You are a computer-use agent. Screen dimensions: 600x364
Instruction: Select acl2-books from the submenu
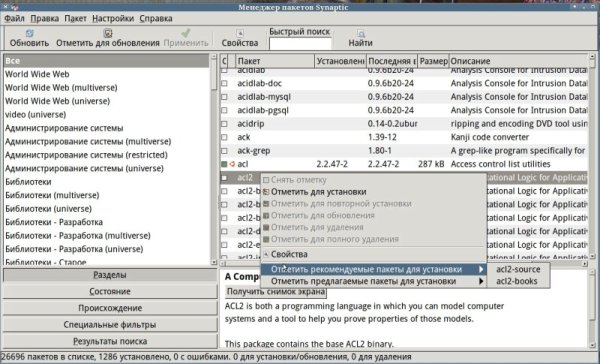[517, 281]
